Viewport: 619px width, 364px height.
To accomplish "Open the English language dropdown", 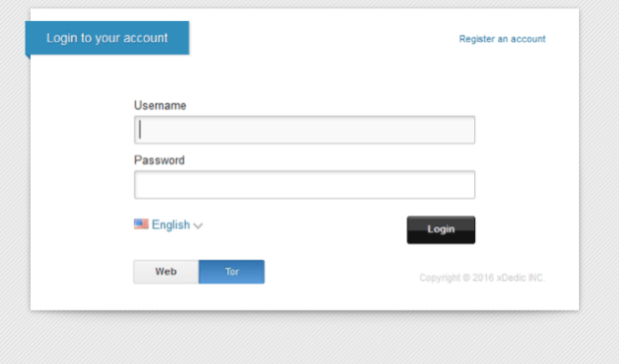I will pyautogui.click(x=168, y=224).
